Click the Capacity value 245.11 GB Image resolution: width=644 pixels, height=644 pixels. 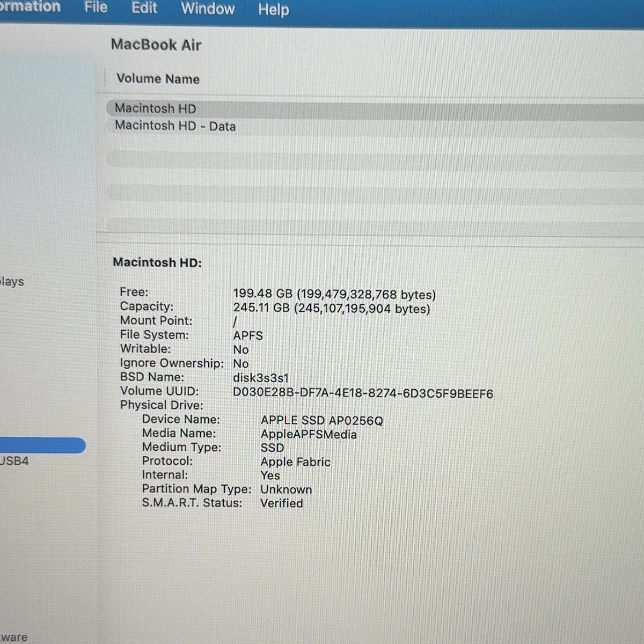[x=332, y=309]
